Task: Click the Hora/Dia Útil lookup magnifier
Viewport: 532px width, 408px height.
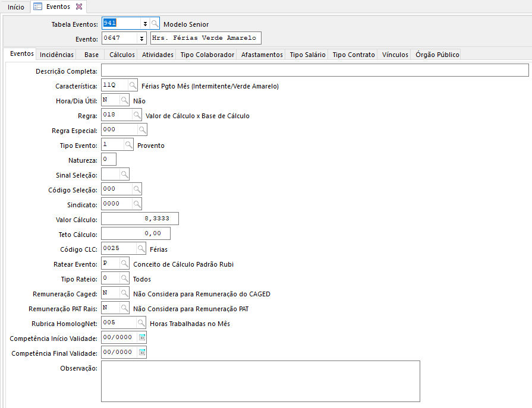Action: pyautogui.click(x=124, y=100)
